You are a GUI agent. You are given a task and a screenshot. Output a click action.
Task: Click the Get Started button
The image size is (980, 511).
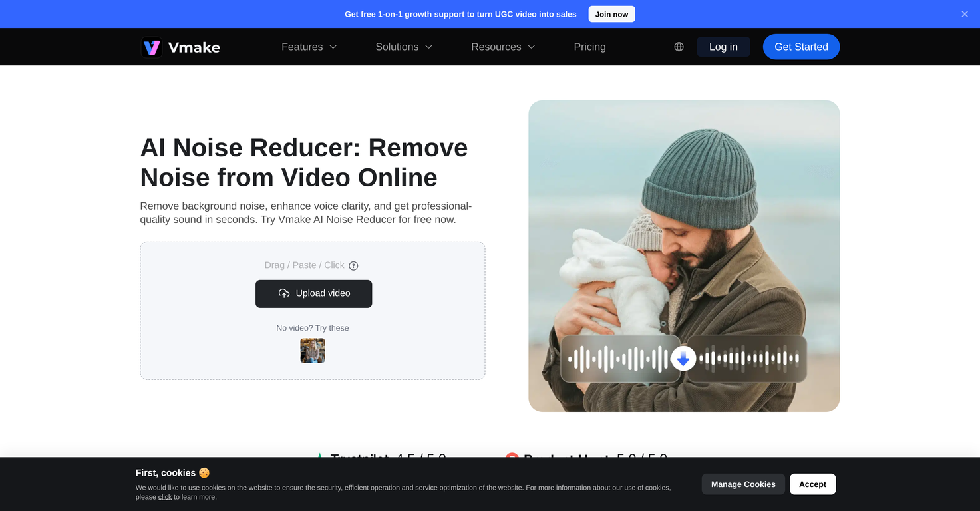point(801,47)
